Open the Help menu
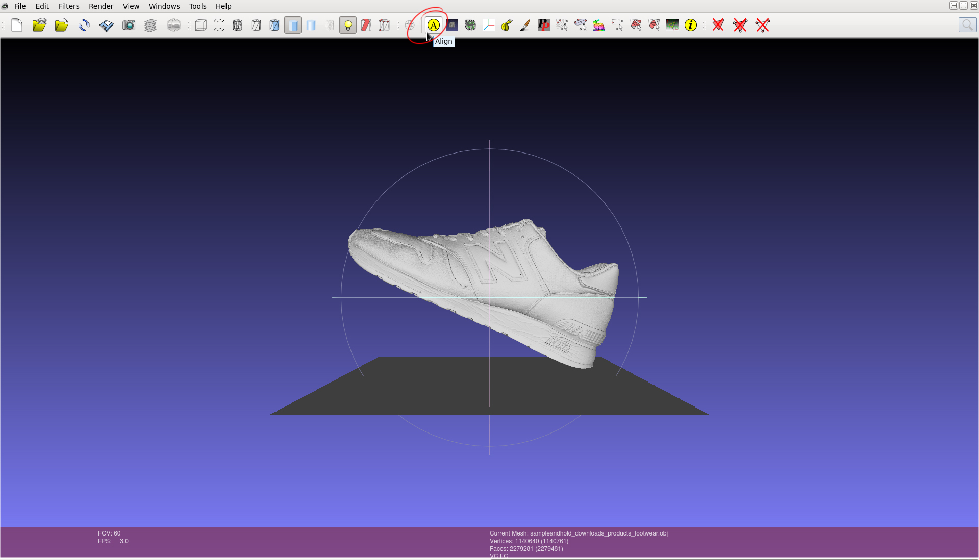 coord(223,6)
